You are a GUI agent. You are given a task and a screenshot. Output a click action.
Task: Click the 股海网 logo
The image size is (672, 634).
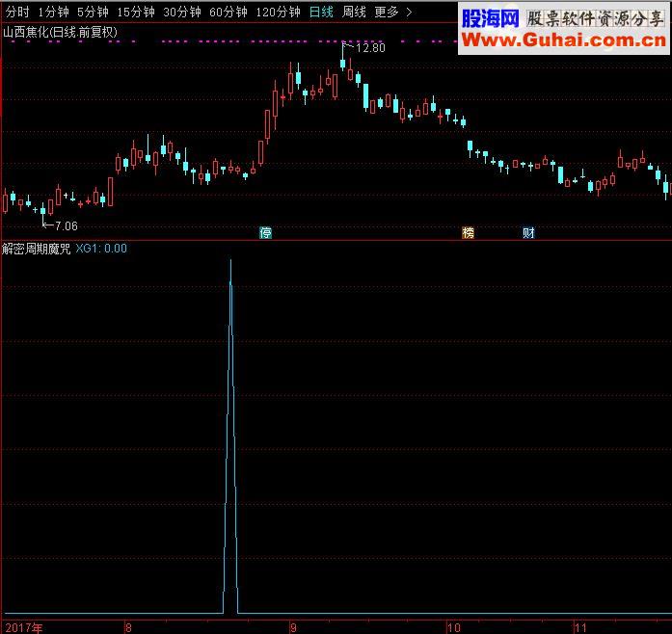pyautogui.click(x=491, y=18)
